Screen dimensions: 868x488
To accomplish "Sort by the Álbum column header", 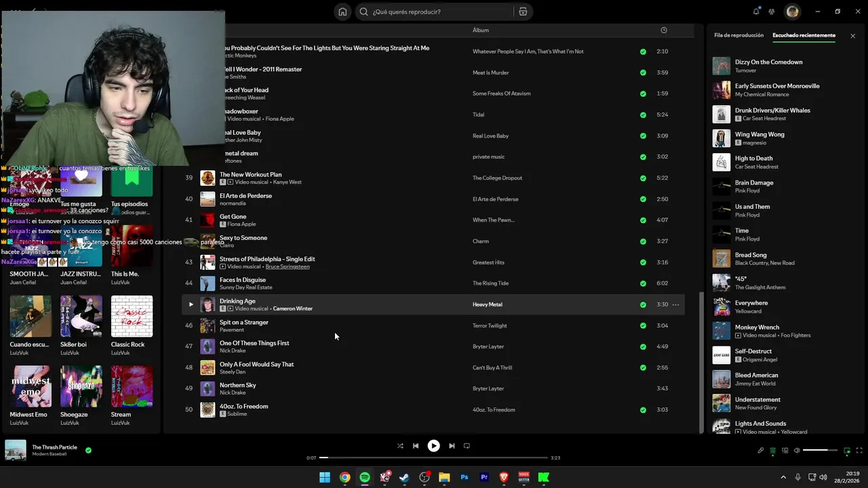I will 480,30.
